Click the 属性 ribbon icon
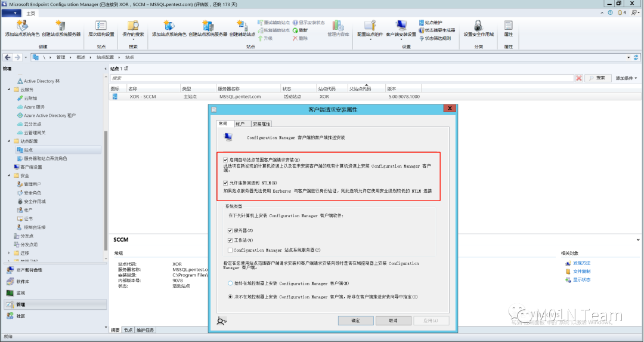The height and width of the screenshot is (342, 644). pyautogui.click(x=509, y=26)
